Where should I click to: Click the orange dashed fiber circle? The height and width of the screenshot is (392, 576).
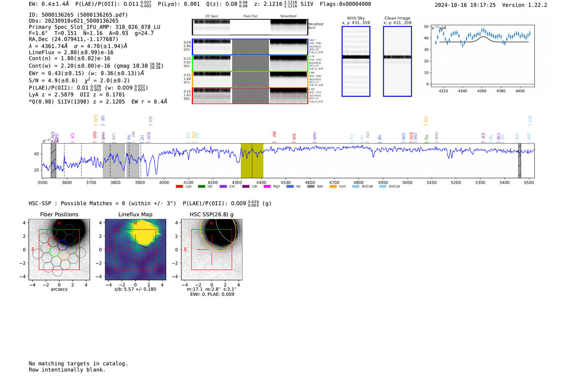[x=64, y=255]
